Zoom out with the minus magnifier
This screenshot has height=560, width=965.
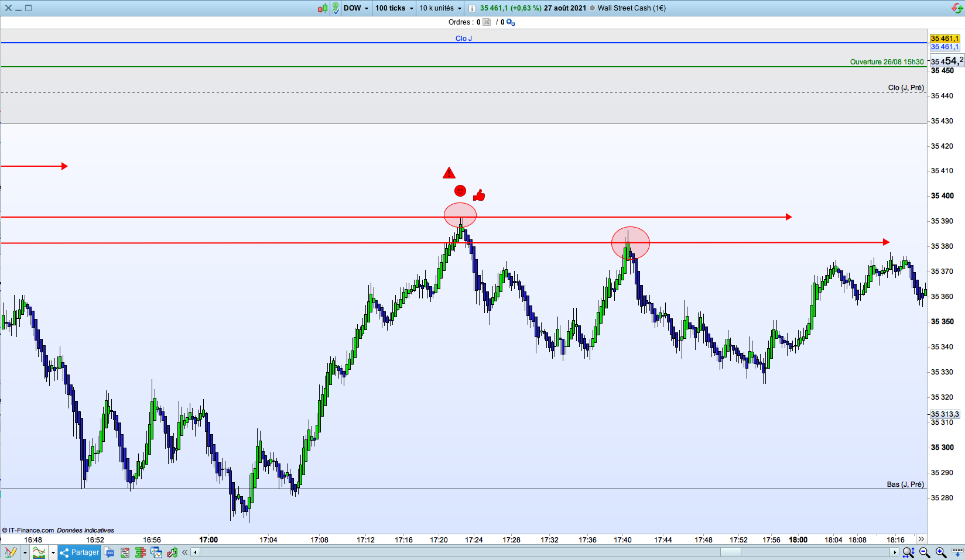coord(925,552)
